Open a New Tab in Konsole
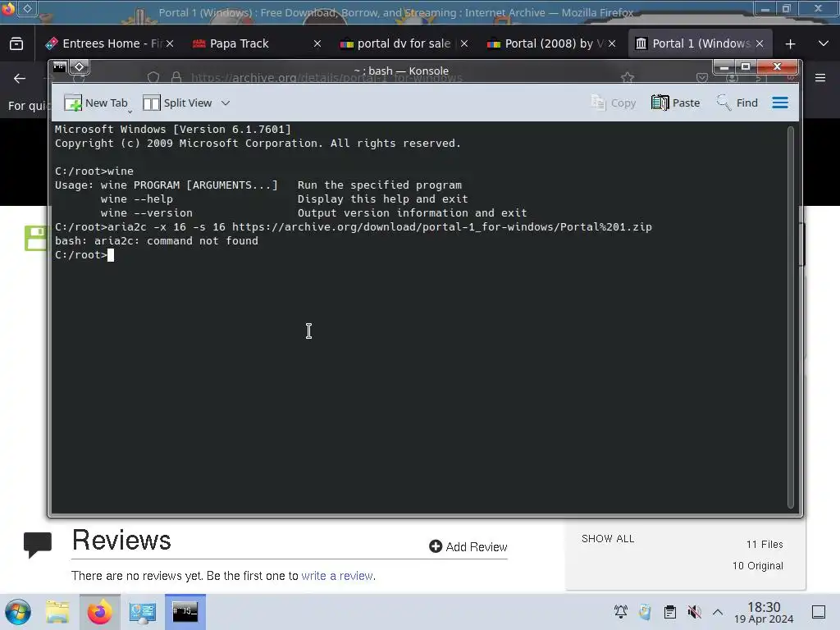The height and width of the screenshot is (630, 840). pos(96,103)
